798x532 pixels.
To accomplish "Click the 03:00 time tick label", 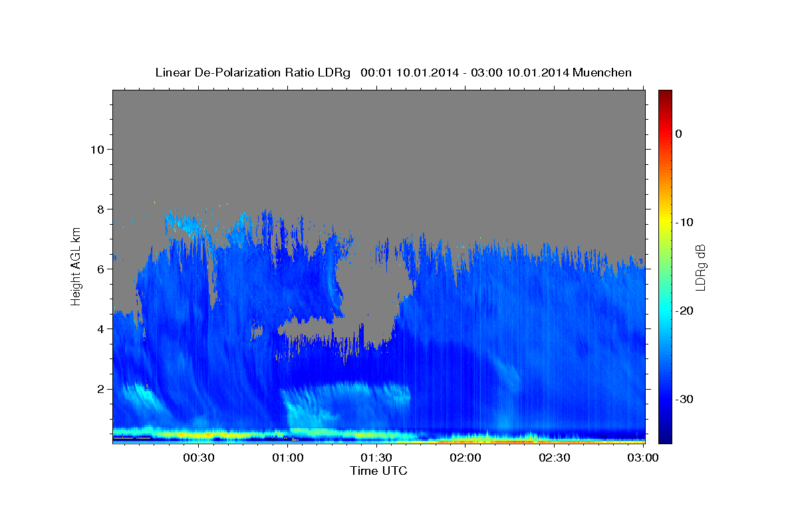I will (x=643, y=458).
